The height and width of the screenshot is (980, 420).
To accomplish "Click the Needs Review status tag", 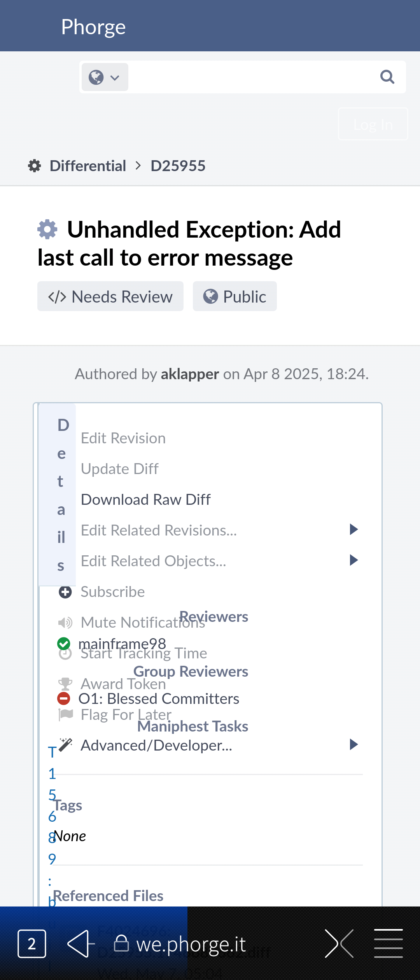I will pos(110,296).
